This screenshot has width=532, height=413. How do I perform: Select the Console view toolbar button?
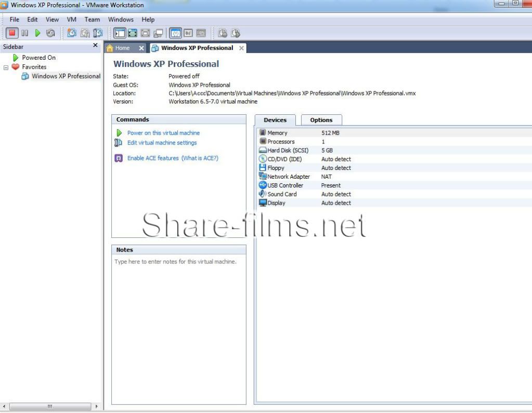click(201, 33)
